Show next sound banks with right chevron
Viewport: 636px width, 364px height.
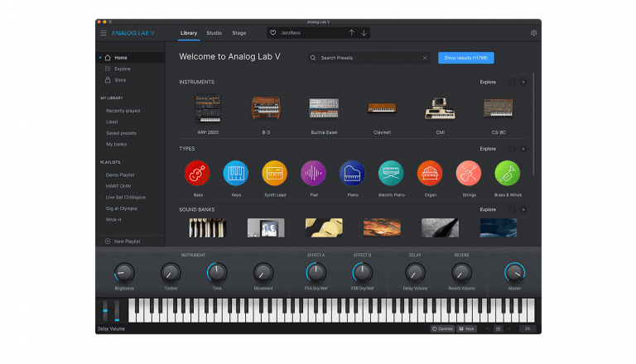pos(523,209)
